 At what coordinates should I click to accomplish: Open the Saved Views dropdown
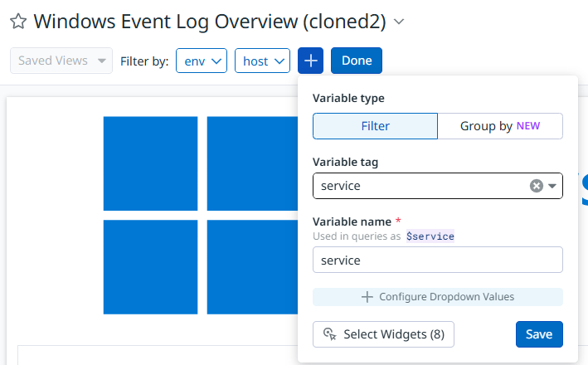point(61,61)
